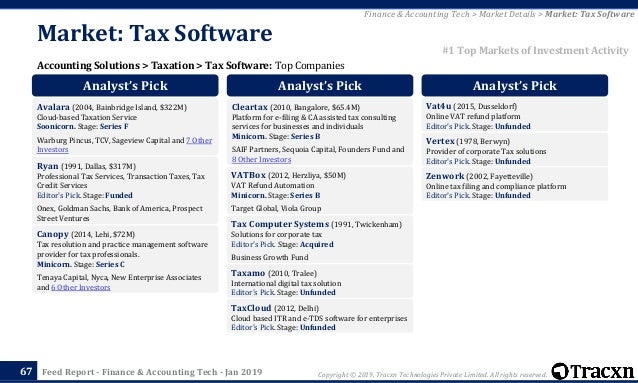Click the 'Soonicorn' label under Avalara
The height and width of the screenshot is (383, 638).
(56, 127)
